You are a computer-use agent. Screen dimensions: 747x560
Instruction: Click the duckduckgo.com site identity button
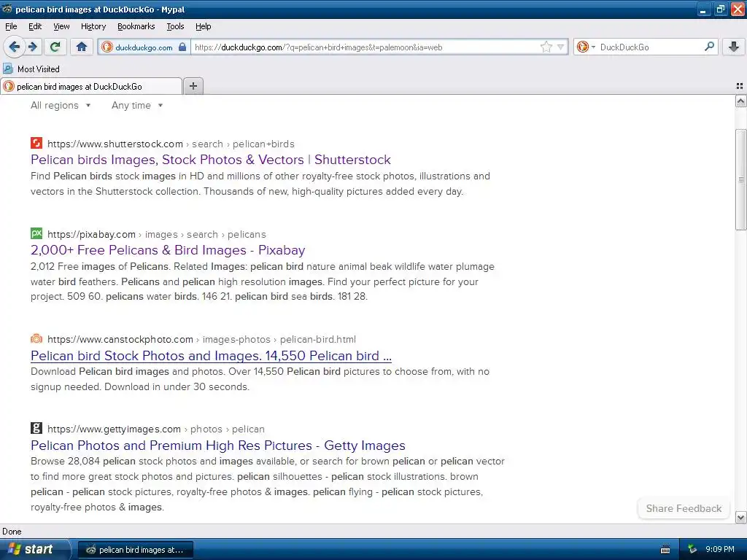[144, 47]
